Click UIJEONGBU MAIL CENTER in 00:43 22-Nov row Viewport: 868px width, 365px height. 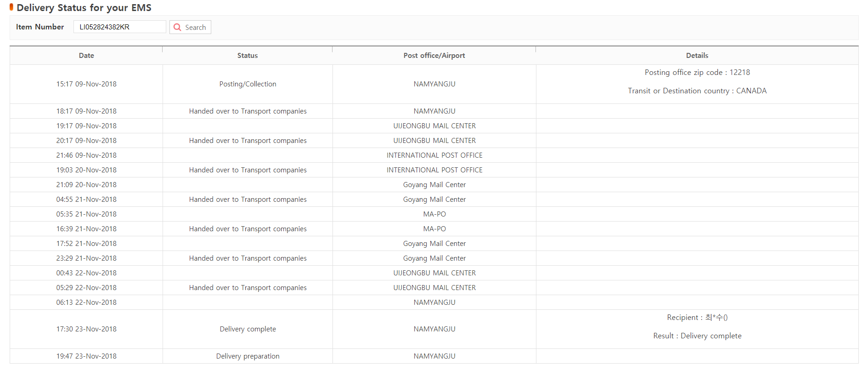[x=434, y=273]
